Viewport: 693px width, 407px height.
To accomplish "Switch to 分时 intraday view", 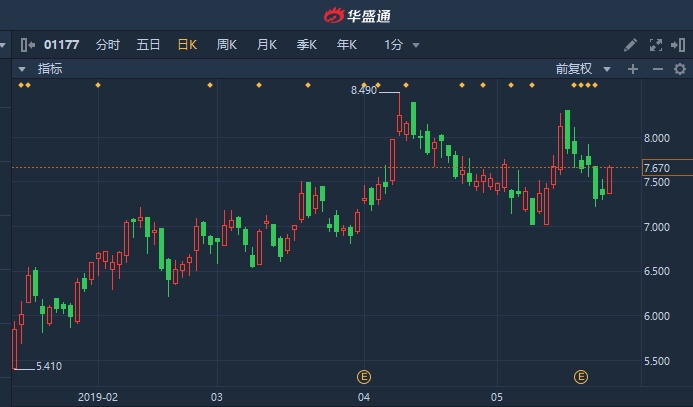I will click(107, 45).
